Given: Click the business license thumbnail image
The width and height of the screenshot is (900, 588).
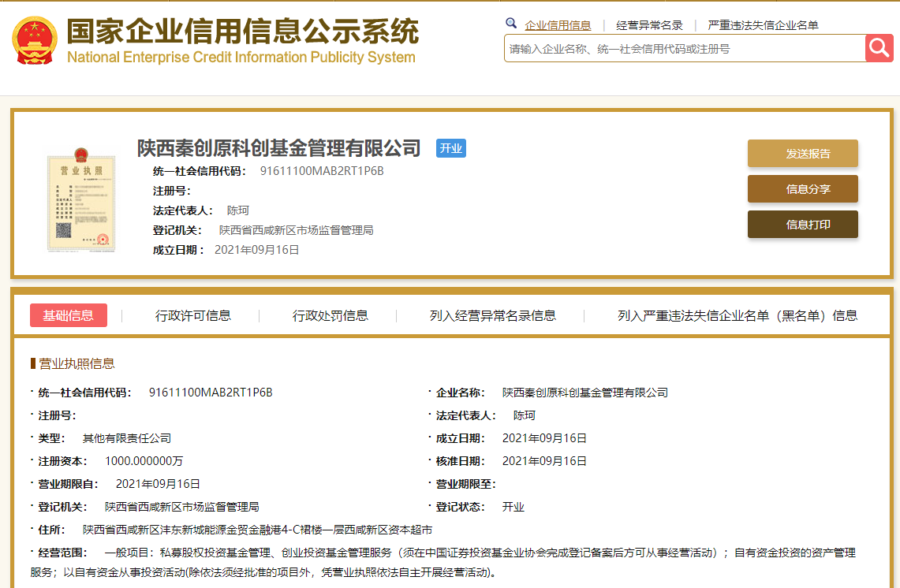Looking at the screenshot, I should tap(80, 203).
